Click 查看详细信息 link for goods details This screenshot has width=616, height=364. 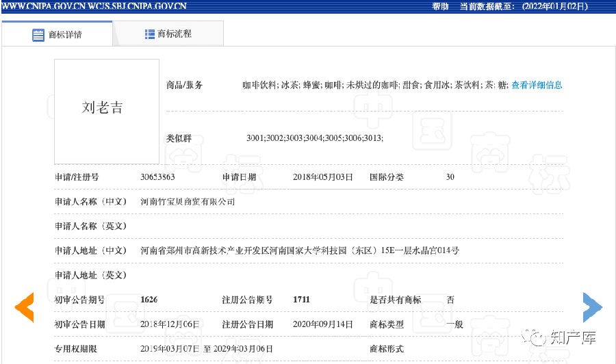(537, 86)
